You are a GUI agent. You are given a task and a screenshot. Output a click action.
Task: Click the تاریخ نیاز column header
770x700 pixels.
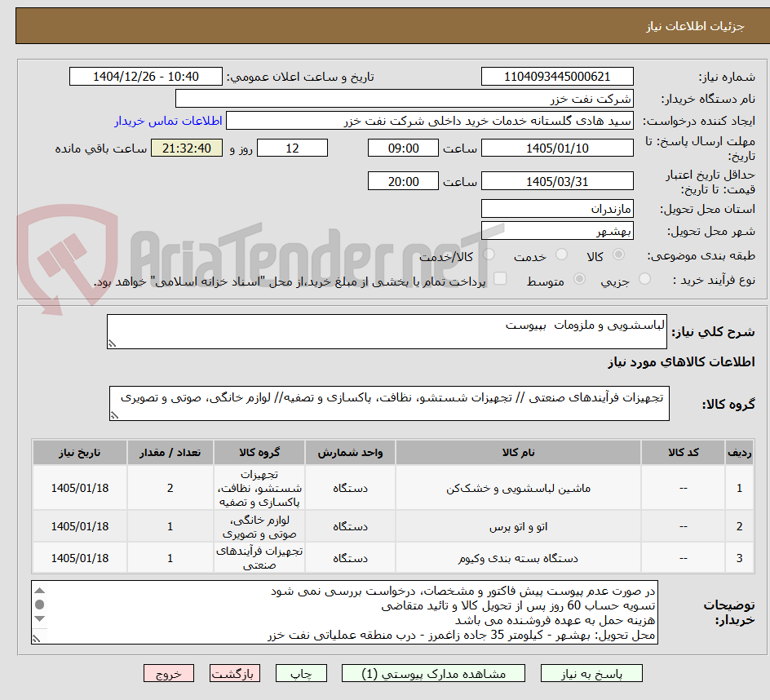pyautogui.click(x=80, y=453)
